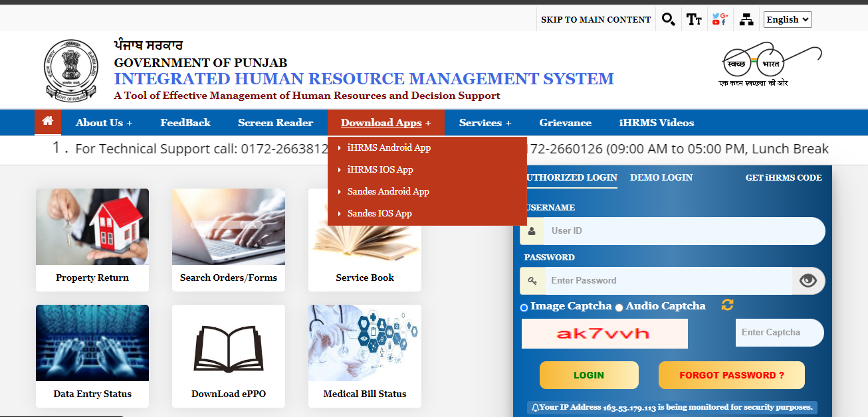Open the sitemap icon in top bar
The image size is (868, 417).
point(747,19)
